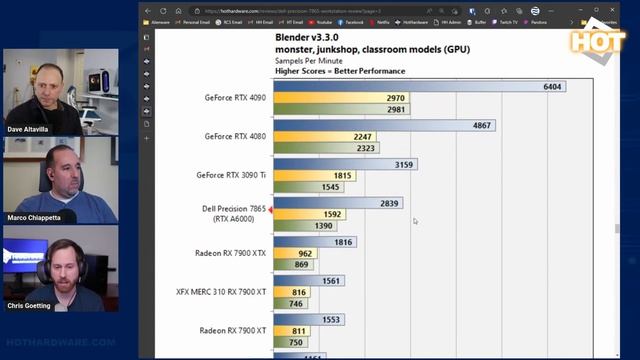This screenshot has height=360, width=640.
Task: Click the zoom magnifier icon in address bar
Action: 442,11
